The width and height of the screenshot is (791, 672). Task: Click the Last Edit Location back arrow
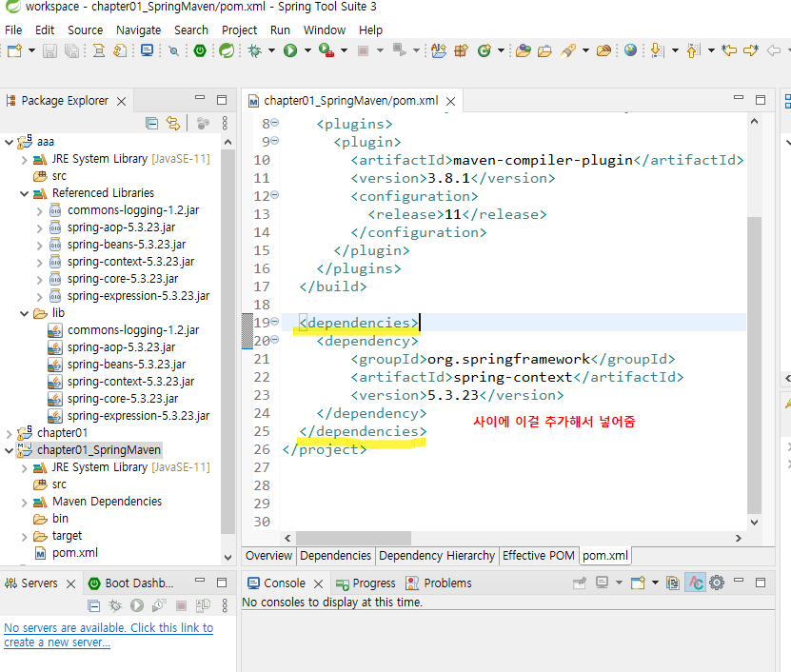[x=728, y=50]
